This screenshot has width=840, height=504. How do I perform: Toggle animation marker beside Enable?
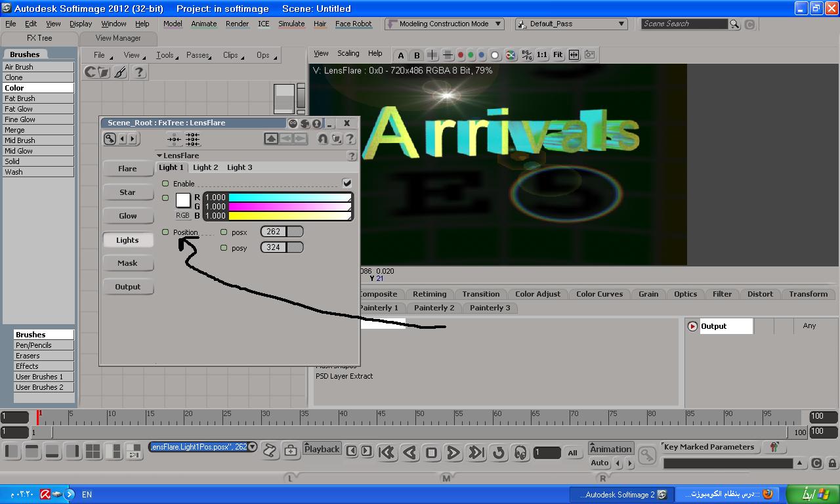click(165, 184)
